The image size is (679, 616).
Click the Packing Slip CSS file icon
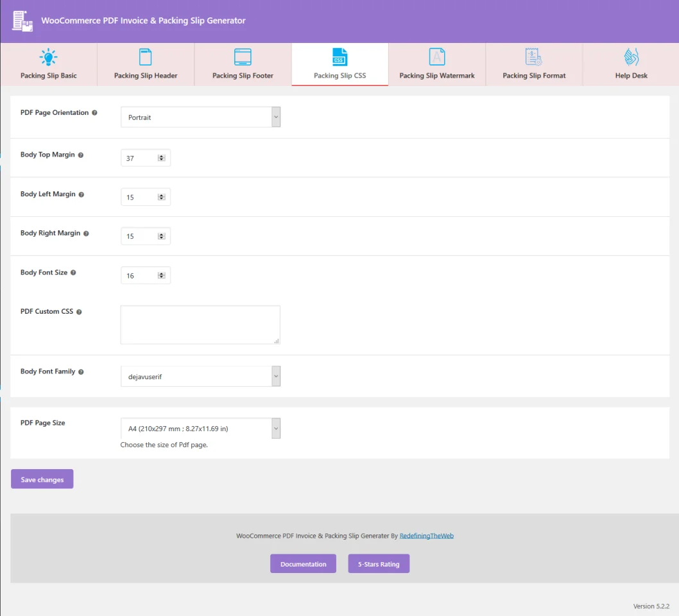click(x=340, y=57)
